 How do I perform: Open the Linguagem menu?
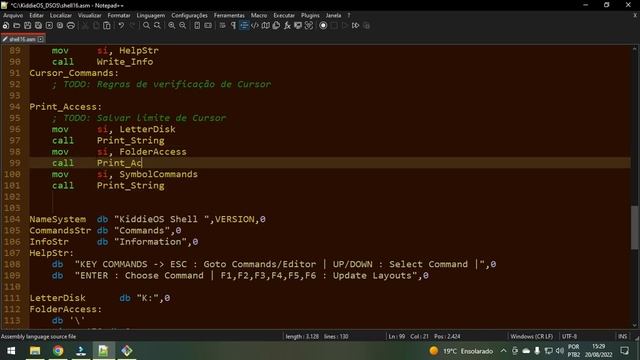point(151,15)
